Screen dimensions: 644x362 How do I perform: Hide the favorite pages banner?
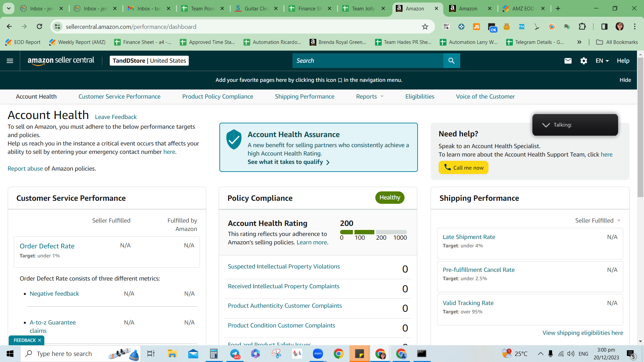(625, 80)
